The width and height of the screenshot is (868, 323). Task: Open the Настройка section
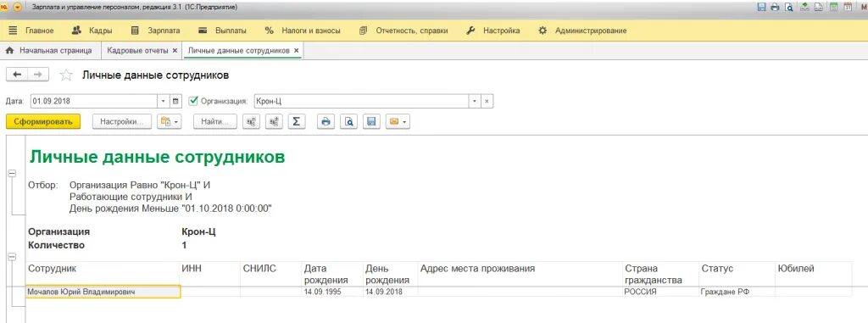click(493, 31)
